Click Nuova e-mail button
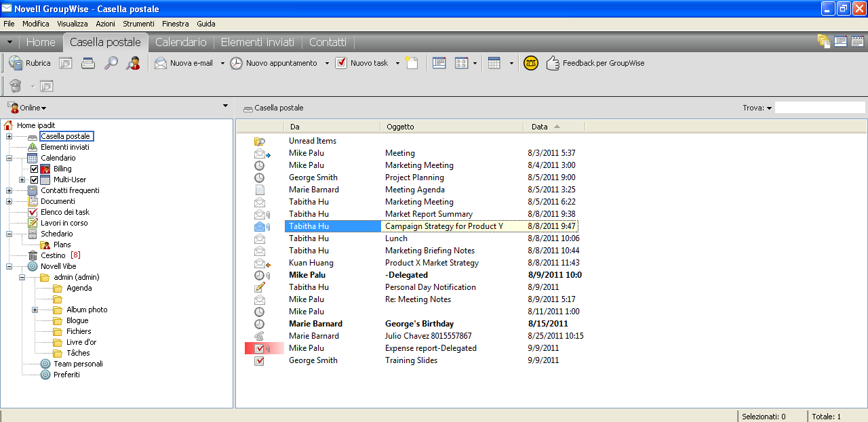Image resolution: width=868 pixels, height=422 pixels. pyautogui.click(x=184, y=63)
